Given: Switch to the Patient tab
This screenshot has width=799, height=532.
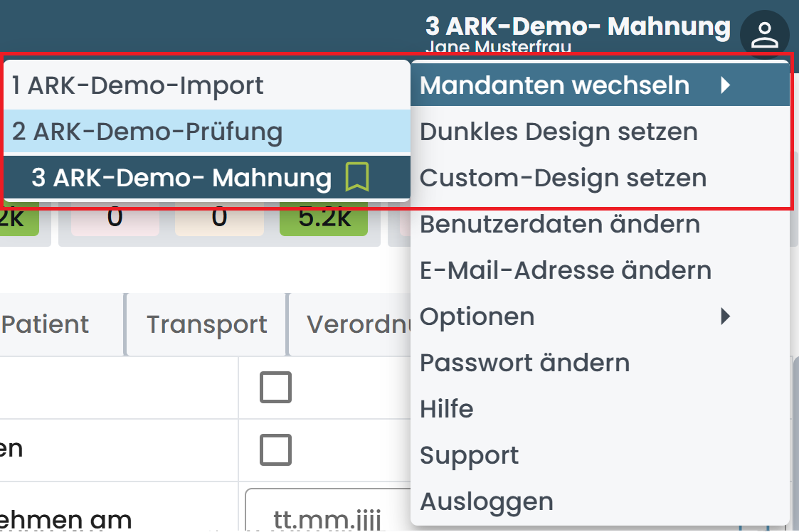Looking at the screenshot, I should [x=46, y=324].
